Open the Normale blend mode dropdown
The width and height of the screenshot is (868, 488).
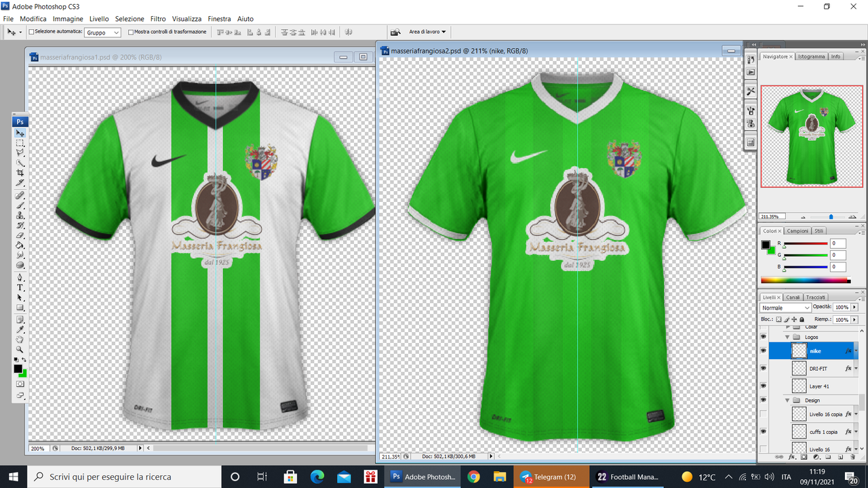(x=785, y=308)
